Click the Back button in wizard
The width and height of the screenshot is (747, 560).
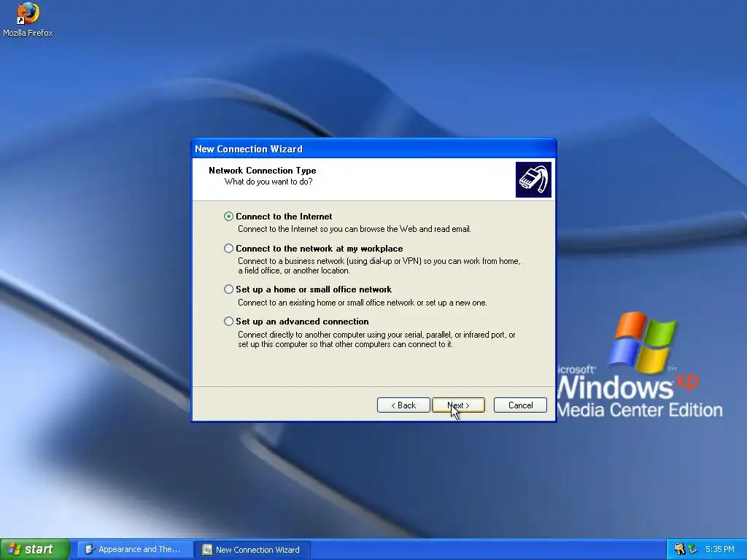pyautogui.click(x=403, y=405)
